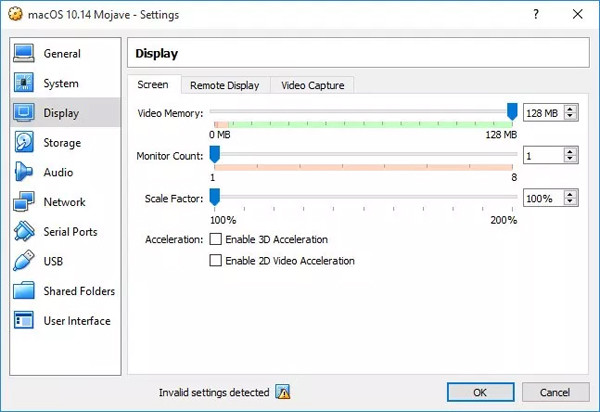This screenshot has width=600, height=412.
Task: Enable 3D Acceleration checkbox
Action: point(215,240)
